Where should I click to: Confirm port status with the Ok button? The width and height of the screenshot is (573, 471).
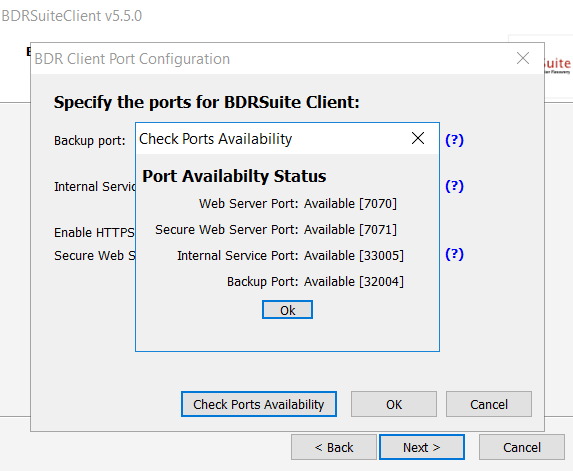click(x=287, y=310)
